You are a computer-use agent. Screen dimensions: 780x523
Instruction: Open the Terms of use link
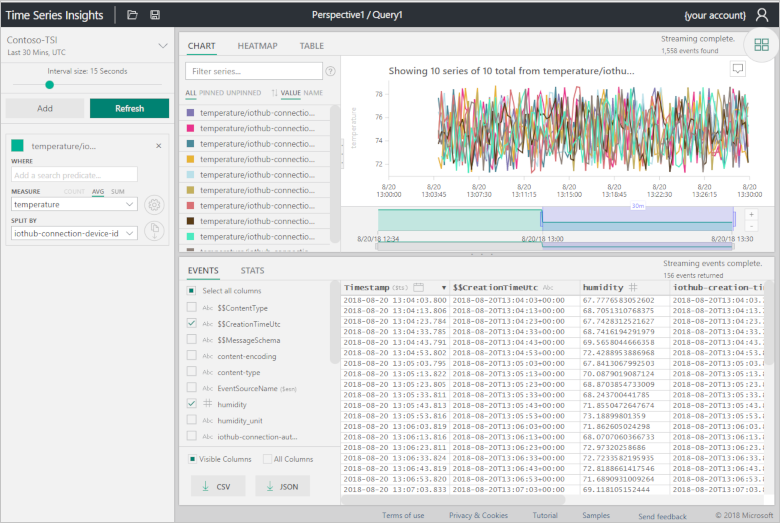coord(403,516)
